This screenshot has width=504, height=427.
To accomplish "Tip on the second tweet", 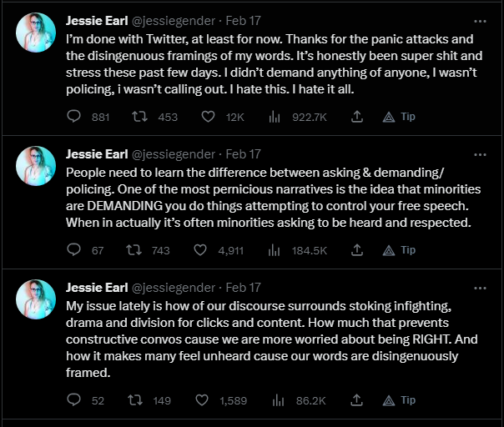I will point(399,250).
